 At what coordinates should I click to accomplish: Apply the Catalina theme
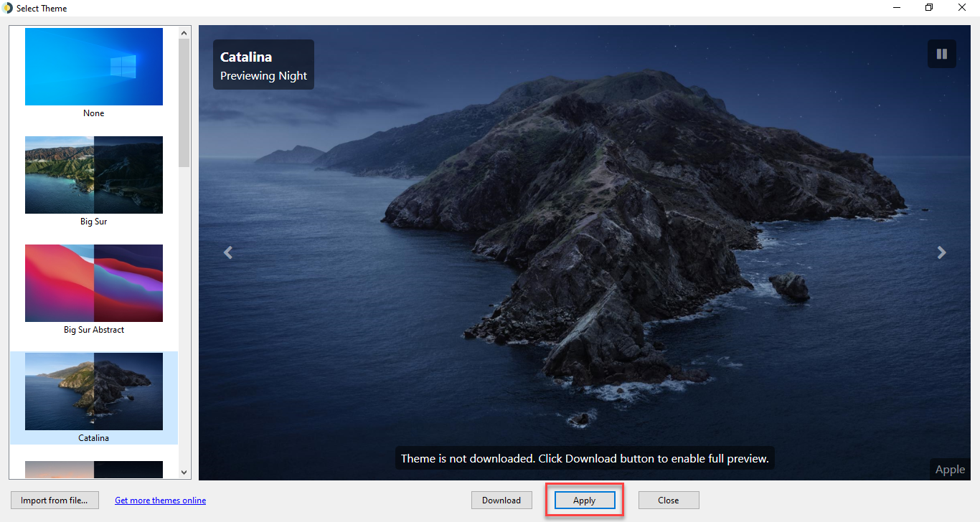[x=584, y=500]
